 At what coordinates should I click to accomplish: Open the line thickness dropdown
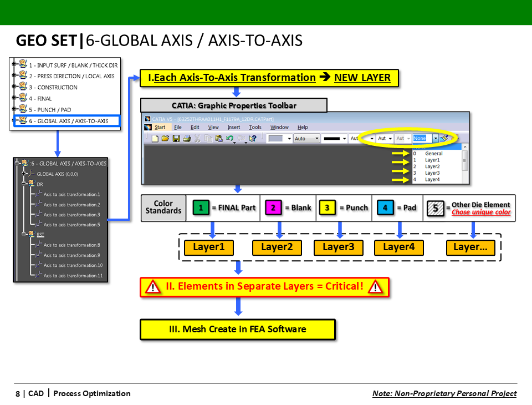344,139
